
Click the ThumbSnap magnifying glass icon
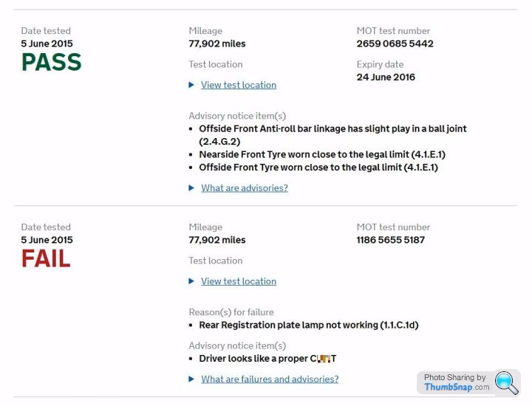[x=507, y=382]
